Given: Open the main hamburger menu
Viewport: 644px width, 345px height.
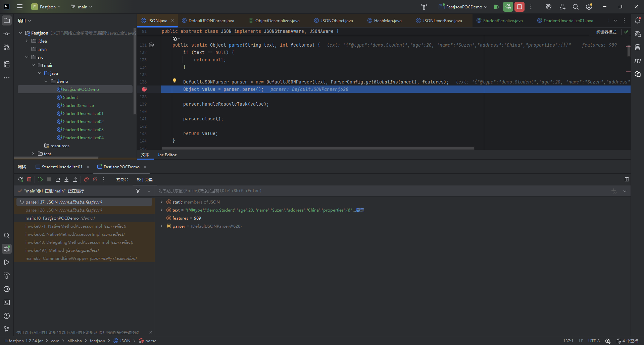Looking at the screenshot, I should [20, 7].
